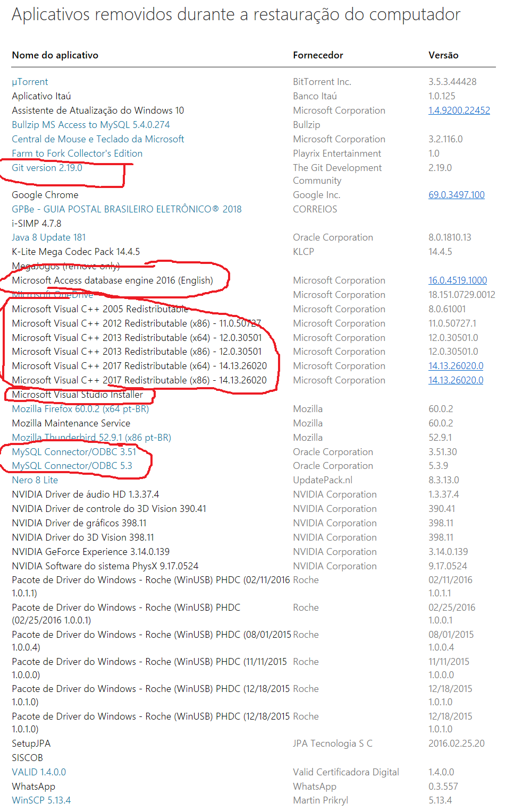
Task: Select the SetupJPA entry
Action: coord(31,743)
